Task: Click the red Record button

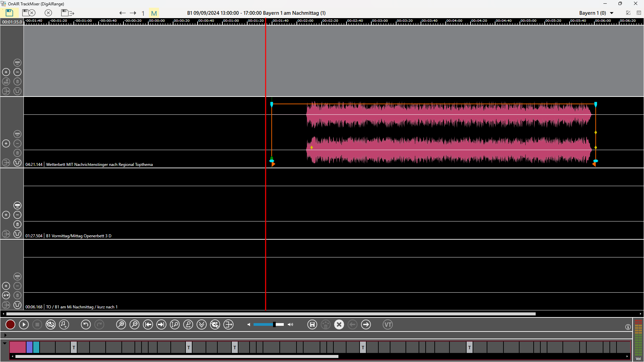Action: (x=10, y=324)
